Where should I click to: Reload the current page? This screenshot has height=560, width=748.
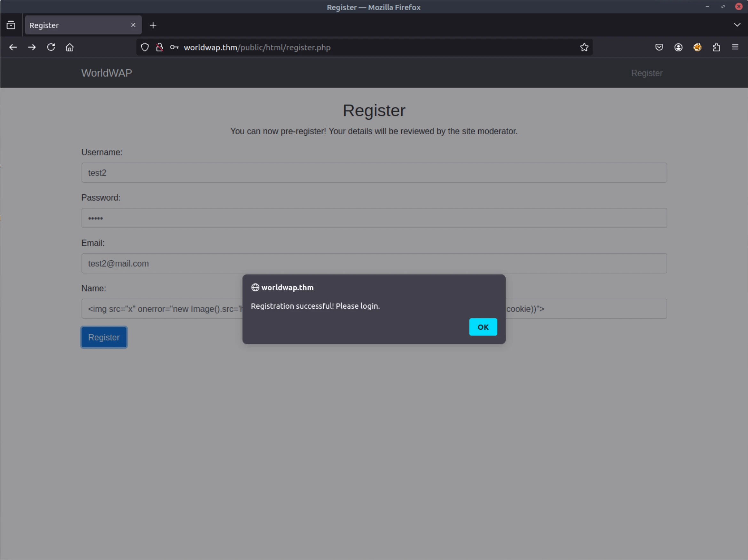pos(51,47)
